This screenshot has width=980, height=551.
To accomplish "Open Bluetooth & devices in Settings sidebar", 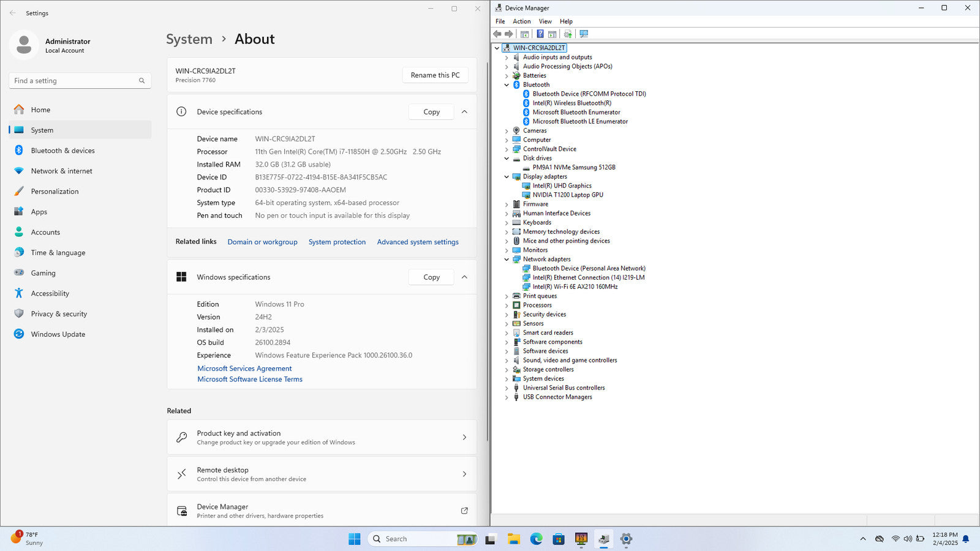I will (x=80, y=151).
